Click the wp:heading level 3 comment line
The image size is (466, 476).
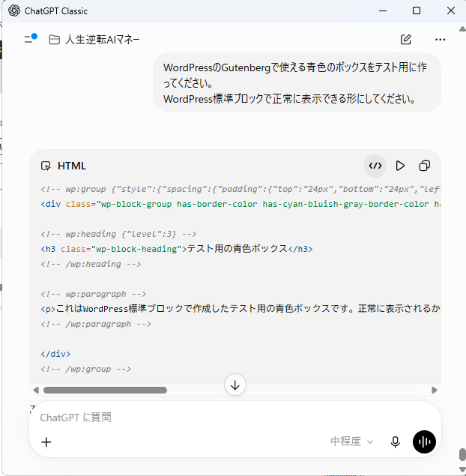[118, 234]
